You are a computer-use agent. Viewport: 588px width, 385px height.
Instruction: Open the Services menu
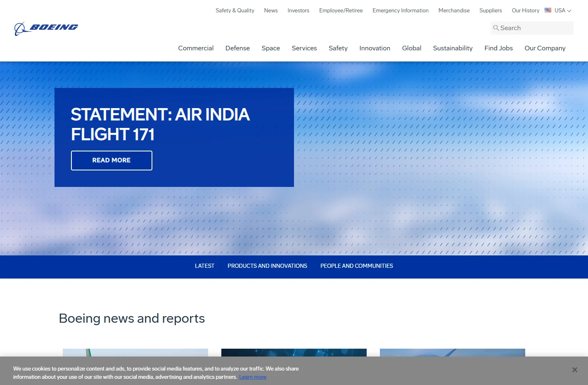point(304,48)
